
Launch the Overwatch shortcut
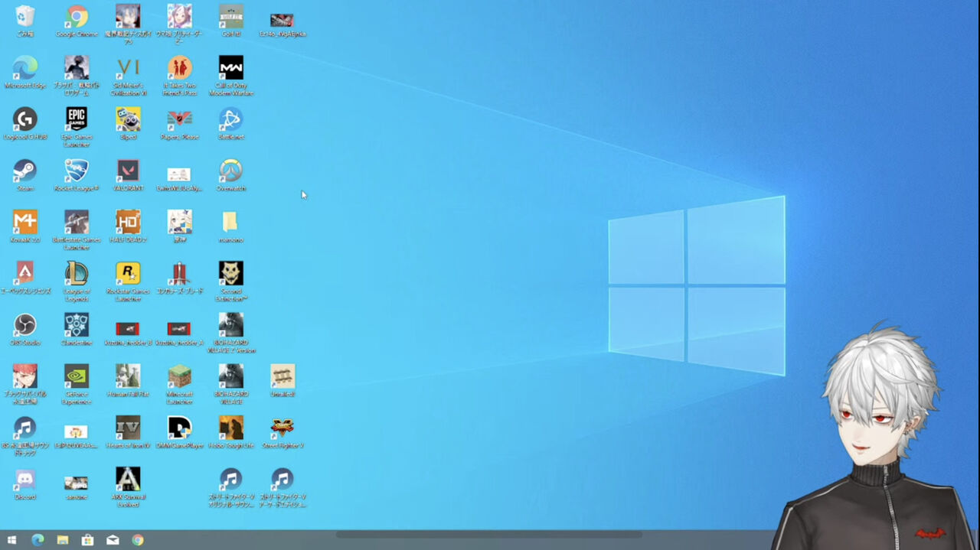231,171
